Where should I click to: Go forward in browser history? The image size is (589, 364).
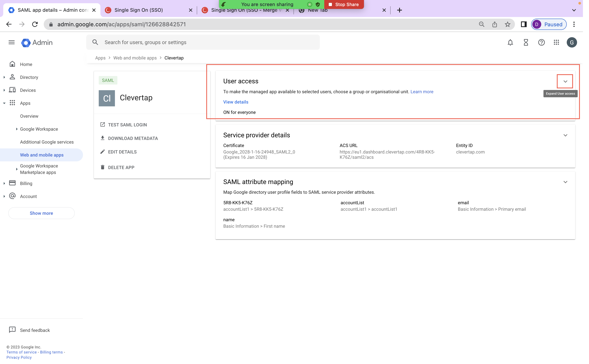click(x=22, y=24)
